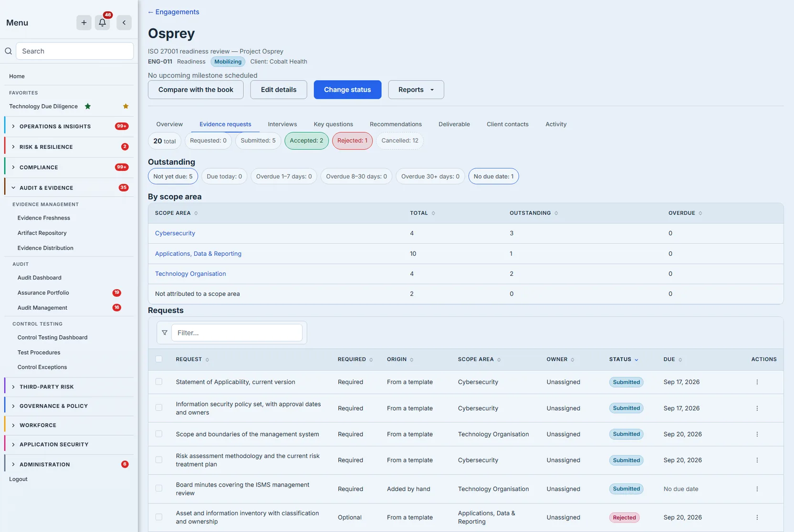Open the notifications bell icon

(102, 22)
